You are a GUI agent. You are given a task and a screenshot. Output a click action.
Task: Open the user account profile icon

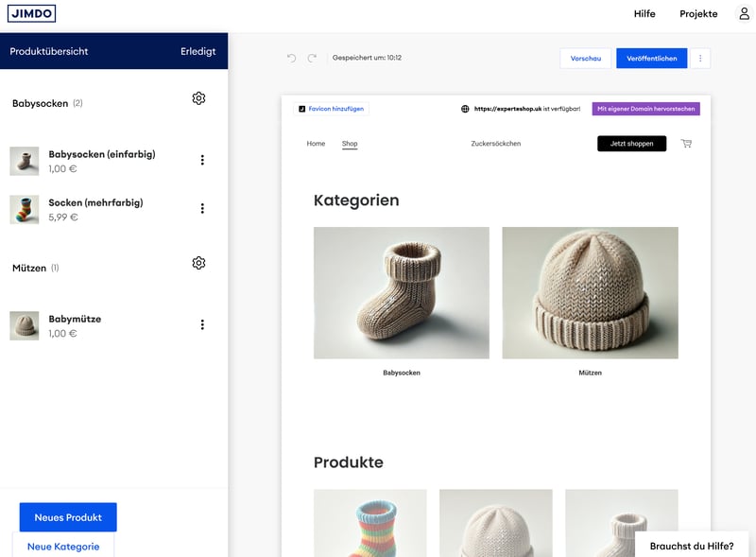point(745,13)
